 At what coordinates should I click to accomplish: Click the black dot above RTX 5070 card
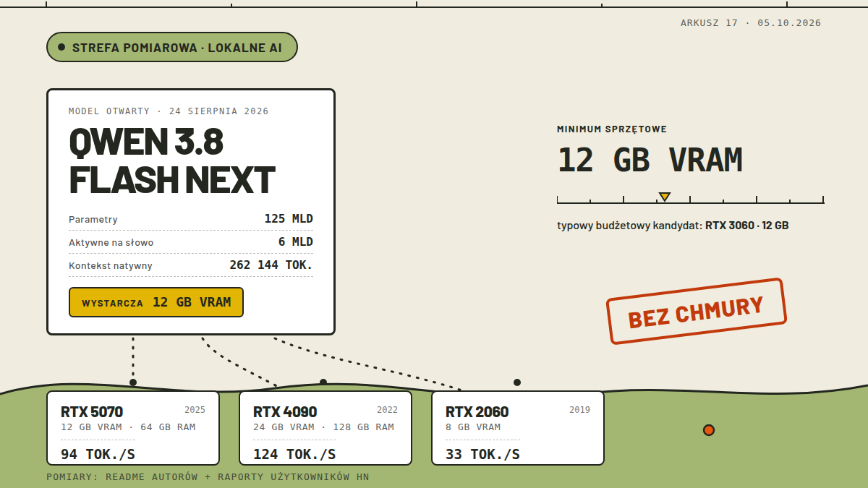pyautogui.click(x=133, y=382)
